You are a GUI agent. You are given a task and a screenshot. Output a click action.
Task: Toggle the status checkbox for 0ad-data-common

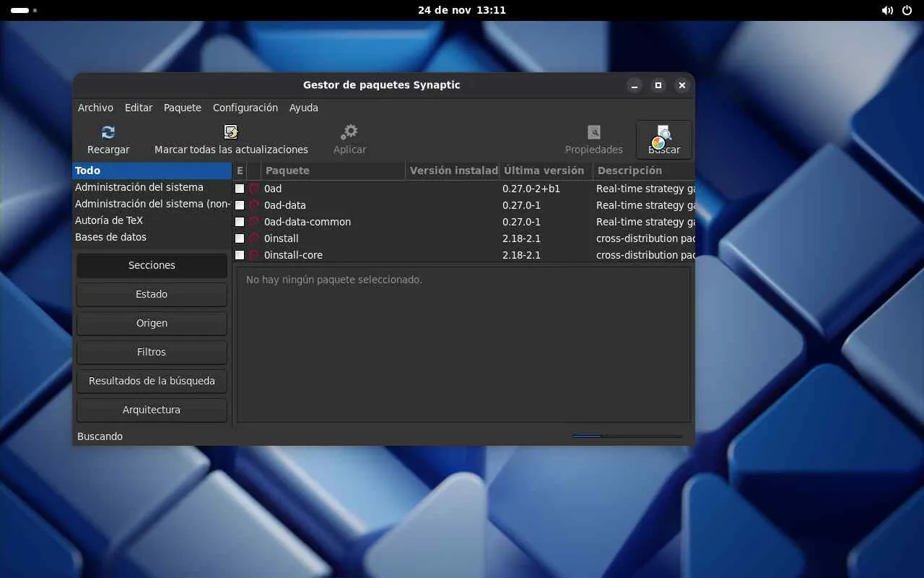pos(240,222)
